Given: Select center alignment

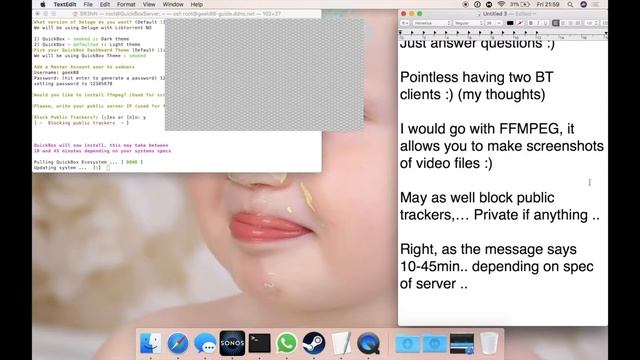Looking at the screenshot, I should click(563, 23).
